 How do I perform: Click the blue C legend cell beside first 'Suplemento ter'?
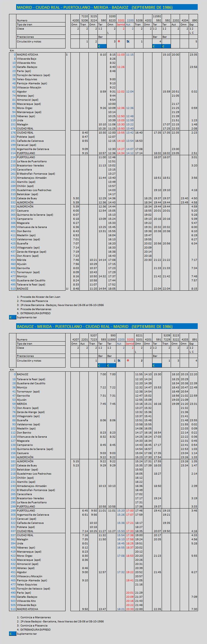(13, 317)
